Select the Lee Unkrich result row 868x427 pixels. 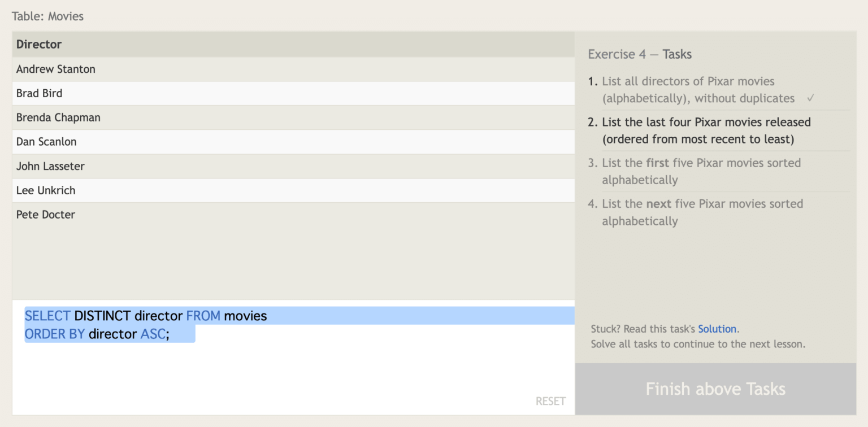(46, 190)
